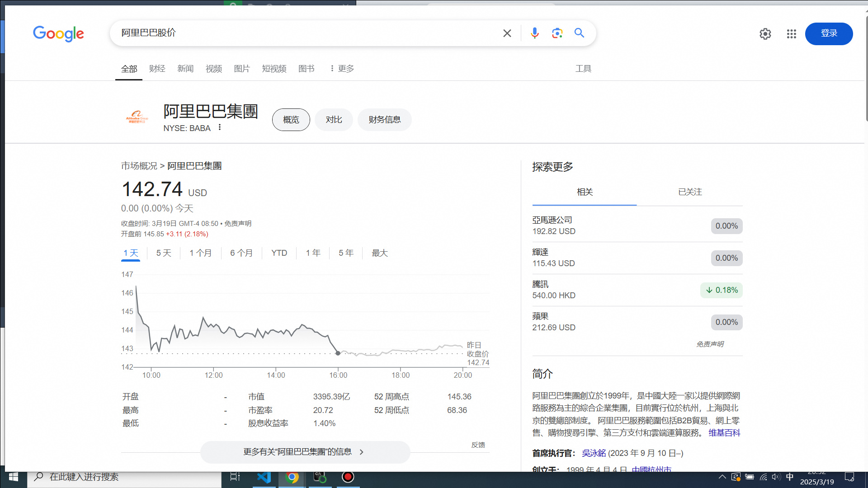Open three-dot menu next to NYSE: BABA
This screenshot has height=488, width=868.
coord(220,127)
